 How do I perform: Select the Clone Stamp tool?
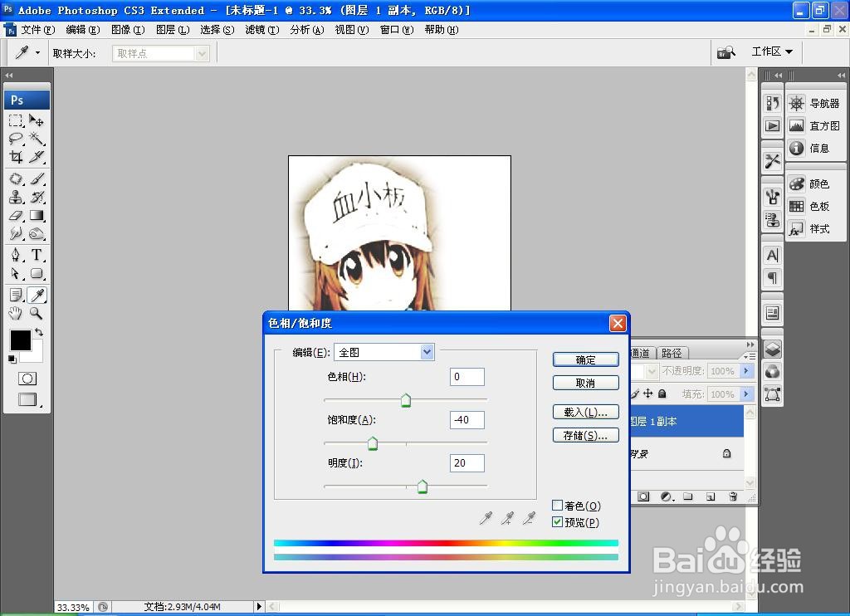[x=16, y=197]
